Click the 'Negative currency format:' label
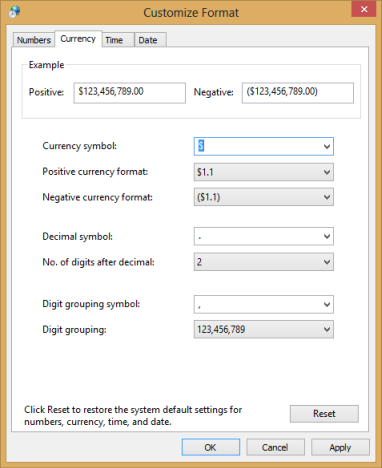382x468 pixels. point(97,197)
